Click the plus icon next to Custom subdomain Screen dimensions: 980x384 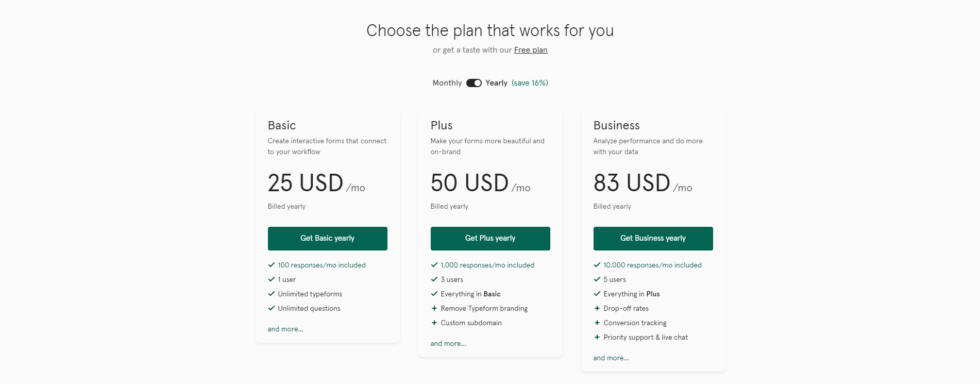coord(434,323)
